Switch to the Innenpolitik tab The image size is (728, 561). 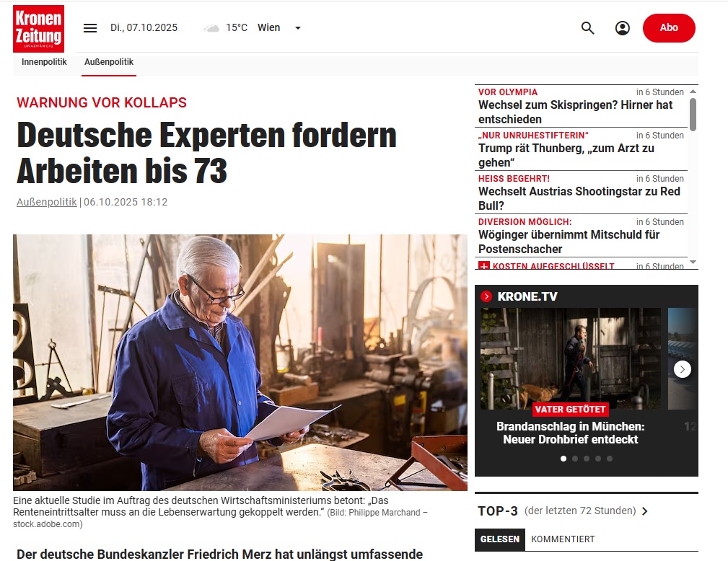coord(44,62)
